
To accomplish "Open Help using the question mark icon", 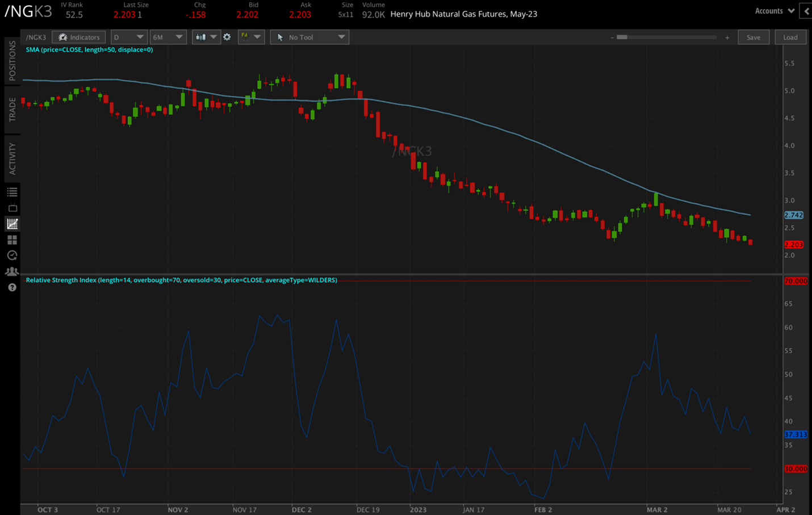I will tap(12, 287).
